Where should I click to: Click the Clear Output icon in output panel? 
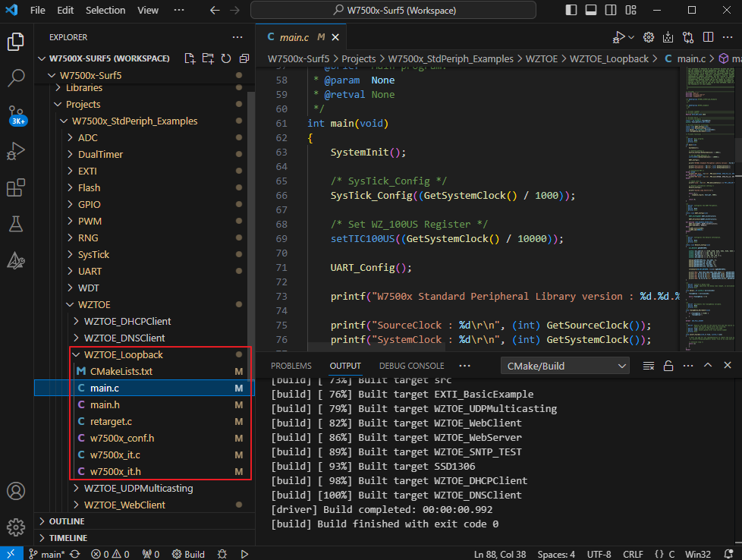point(649,365)
